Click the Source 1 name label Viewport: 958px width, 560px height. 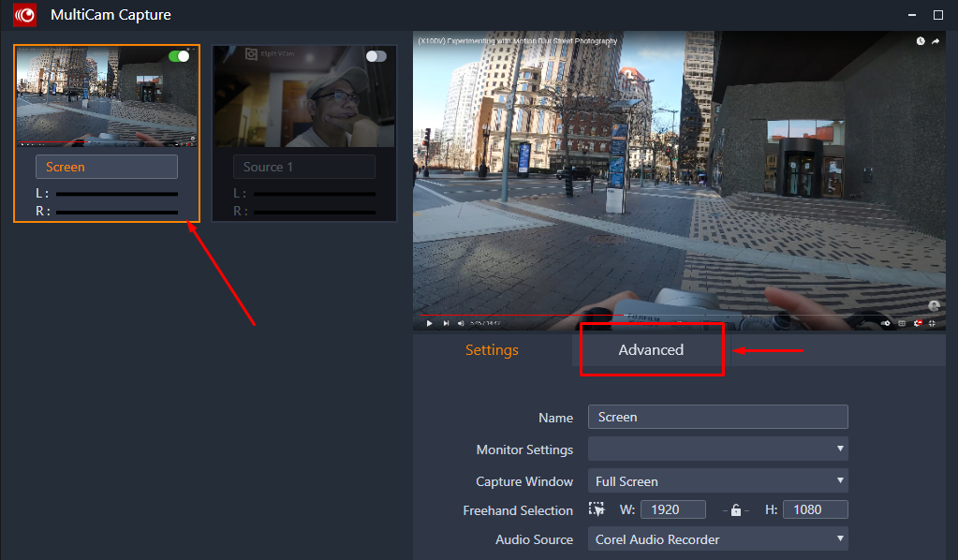pyautogui.click(x=303, y=167)
